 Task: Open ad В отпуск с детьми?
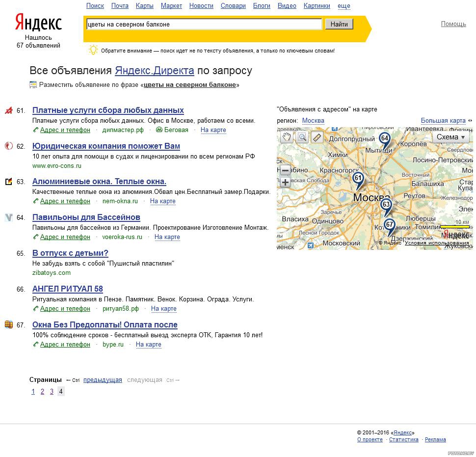[x=71, y=253]
